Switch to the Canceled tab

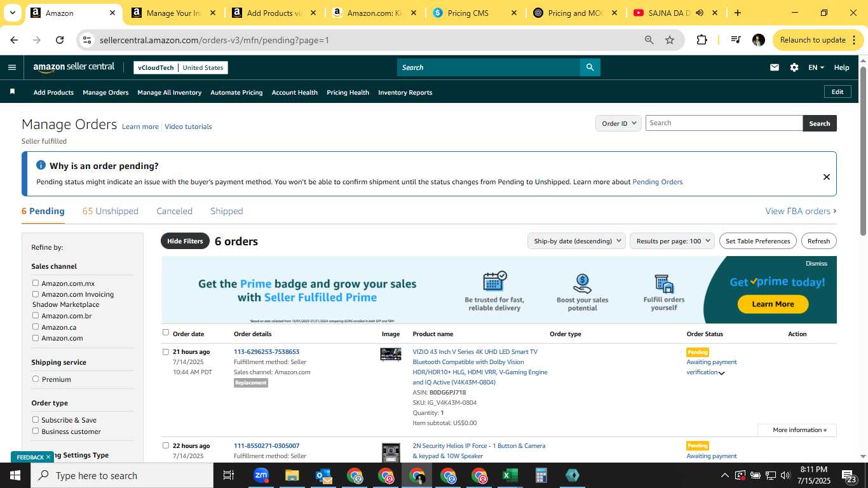(175, 211)
